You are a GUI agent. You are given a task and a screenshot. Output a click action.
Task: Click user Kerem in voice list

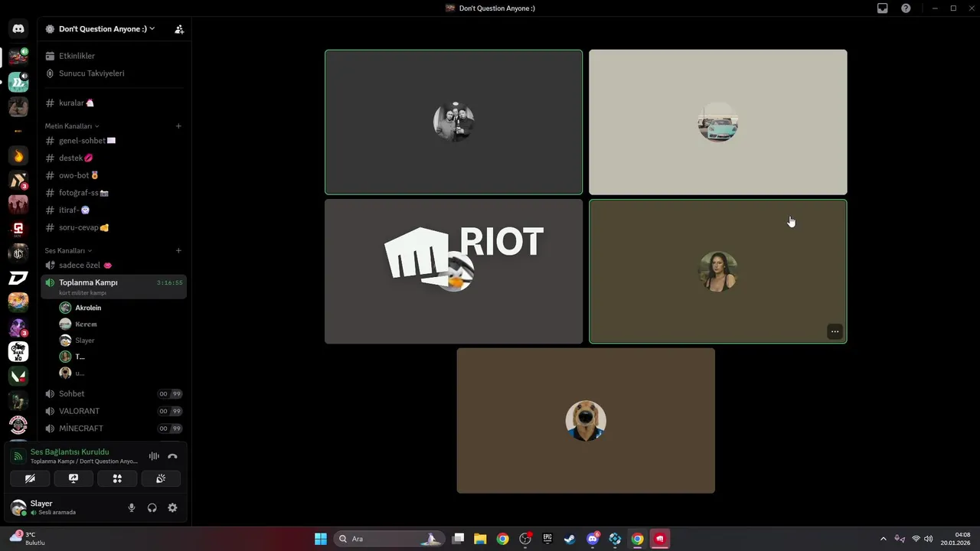pos(121,324)
